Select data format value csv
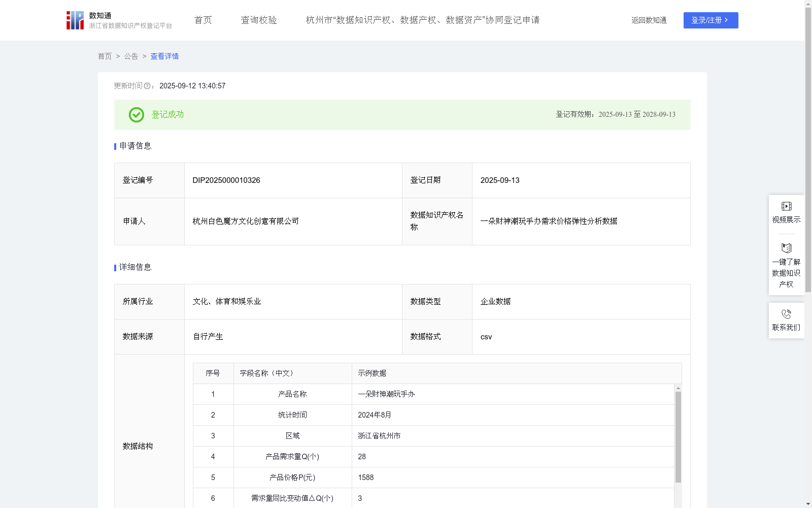 pos(486,337)
